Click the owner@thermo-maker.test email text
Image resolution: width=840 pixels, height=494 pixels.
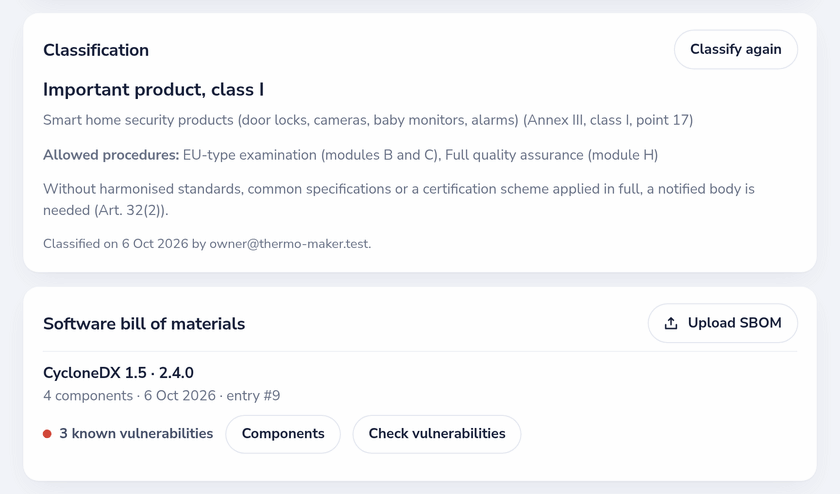pyautogui.click(x=289, y=244)
